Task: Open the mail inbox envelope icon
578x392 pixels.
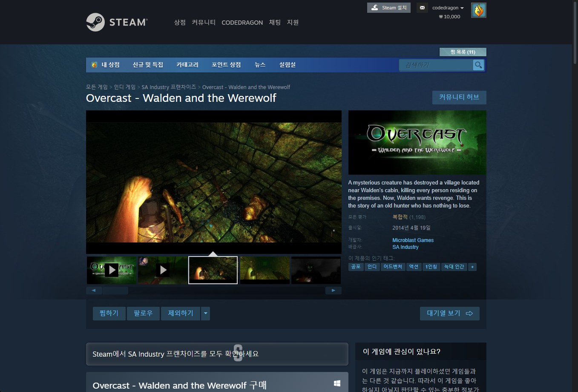Action: [422, 8]
